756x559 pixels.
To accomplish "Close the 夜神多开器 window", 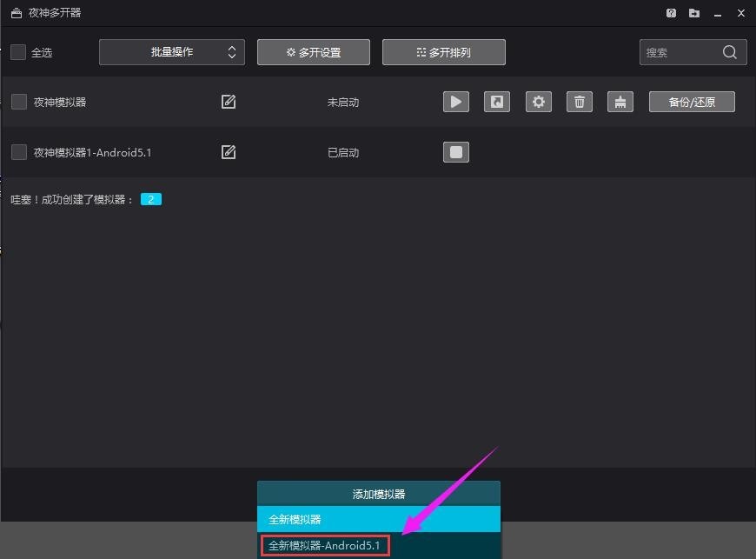I will 741,13.
